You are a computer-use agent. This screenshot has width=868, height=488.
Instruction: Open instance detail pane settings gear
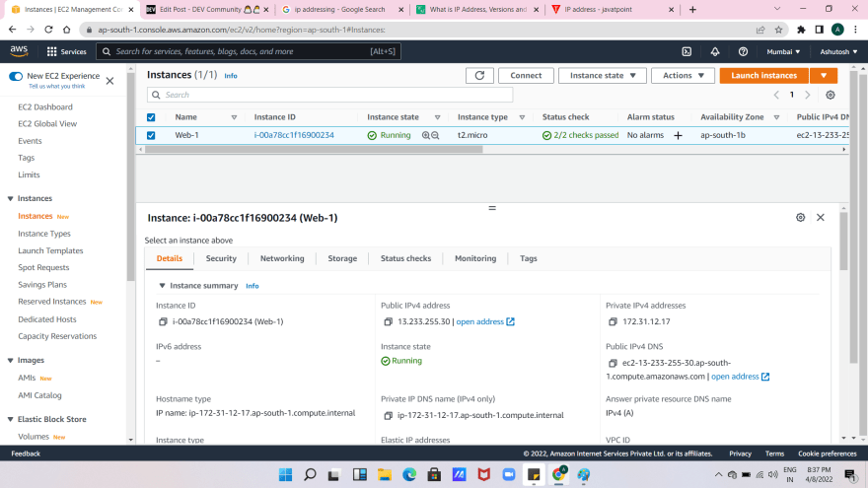click(x=800, y=218)
